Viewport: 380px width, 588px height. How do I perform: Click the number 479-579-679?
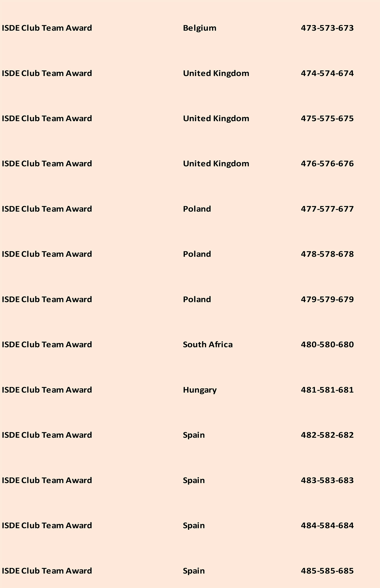327,299
